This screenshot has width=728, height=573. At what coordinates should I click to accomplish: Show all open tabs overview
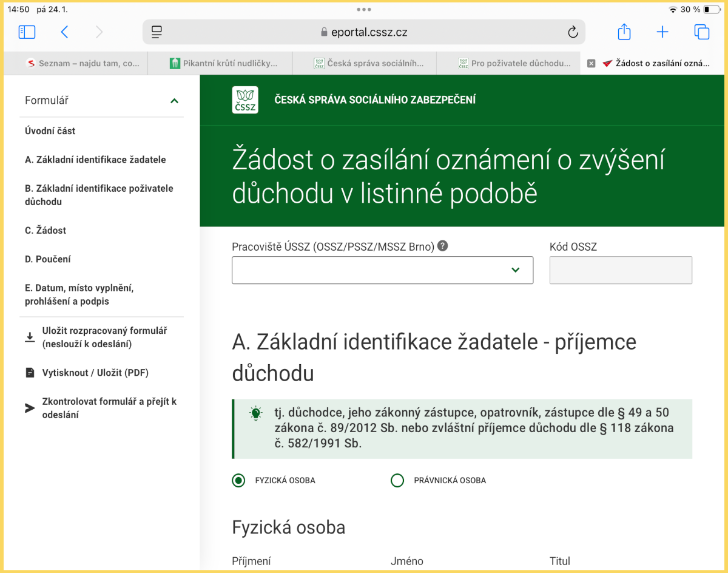point(701,32)
